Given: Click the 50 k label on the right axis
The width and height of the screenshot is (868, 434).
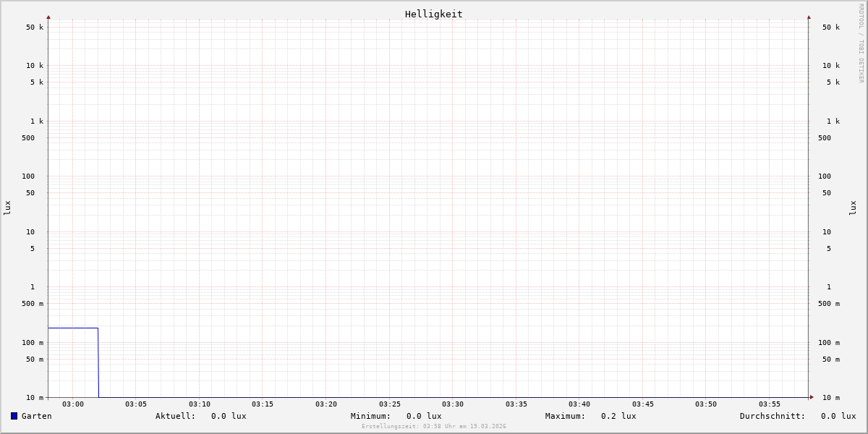Looking at the screenshot, I should tap(830, 27).
